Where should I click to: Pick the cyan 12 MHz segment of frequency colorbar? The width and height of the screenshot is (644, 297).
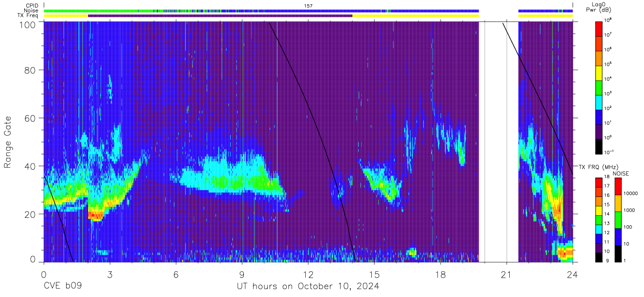click(x=599, y=229)
